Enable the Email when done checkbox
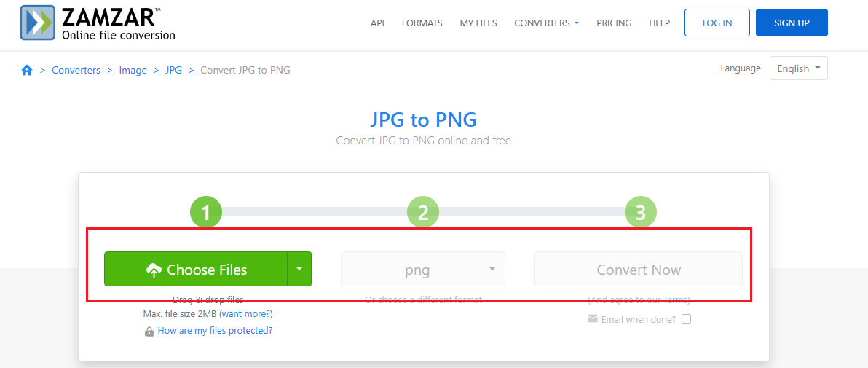This screenshot has width=868, height=368. pyautogui.click(x=686, y=319)
